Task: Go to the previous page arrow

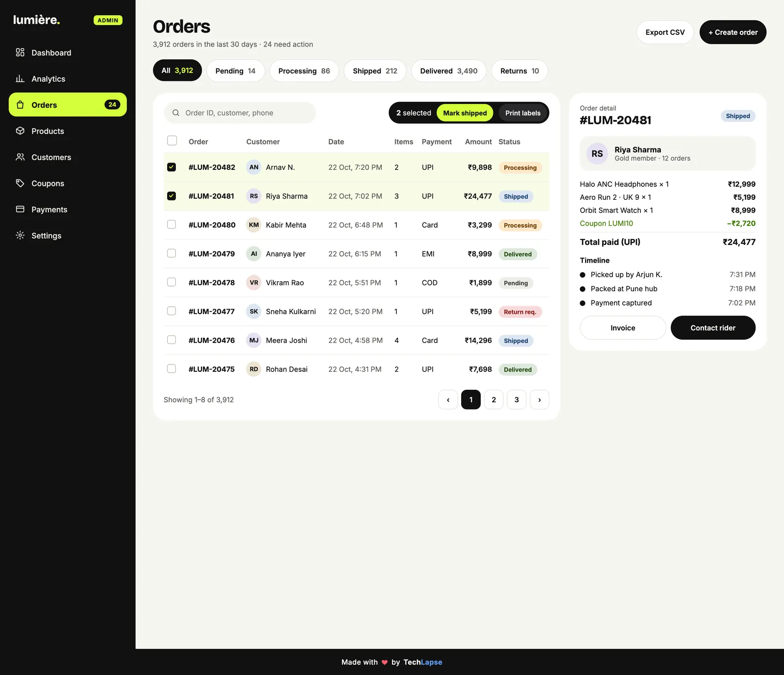Action: pyautogui.click(x=448, y=400)
